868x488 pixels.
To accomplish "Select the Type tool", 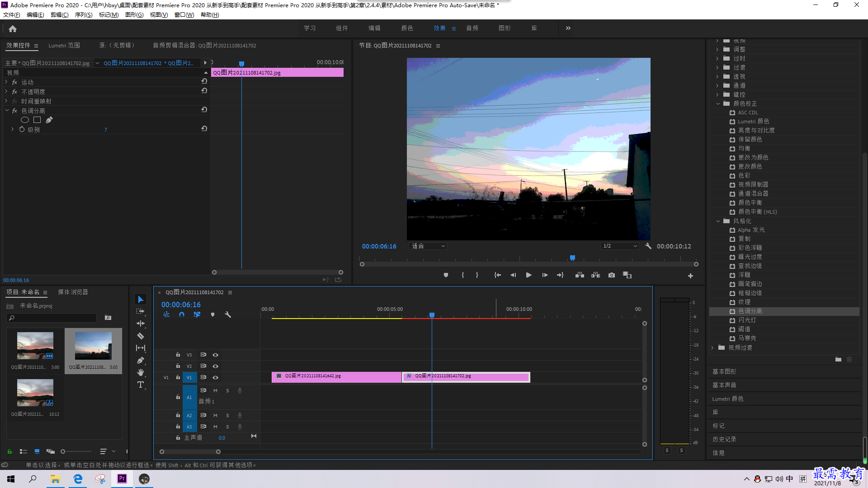I will (x=141, y=385).
